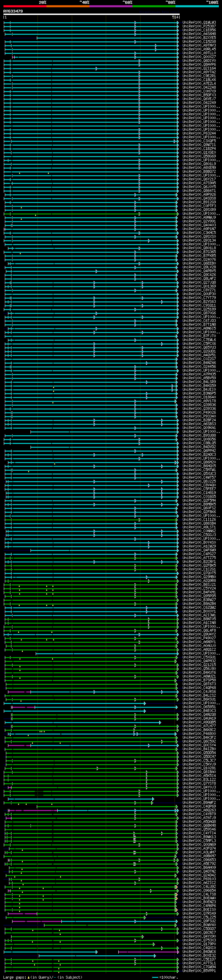Select label UniRef100_Q60FS2
The width and height of the screenshot is (222, 980).
click(199, 508)
